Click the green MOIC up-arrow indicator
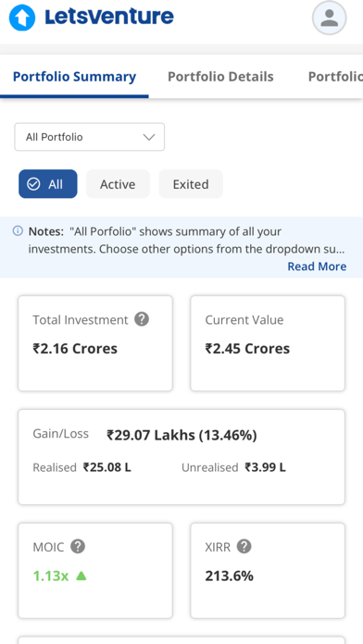This screenshot has width=363, height=644. coord(81,576)
